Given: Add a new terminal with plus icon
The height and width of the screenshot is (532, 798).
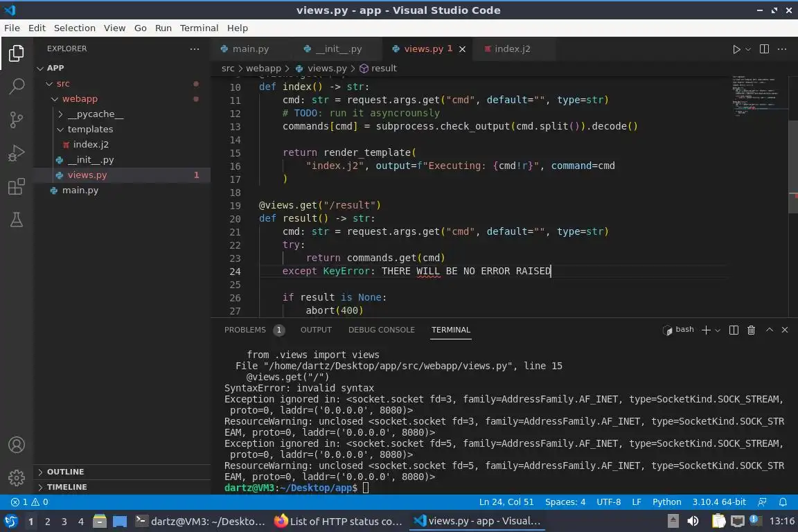Looking at the screenshot, I should click(706, 330).
